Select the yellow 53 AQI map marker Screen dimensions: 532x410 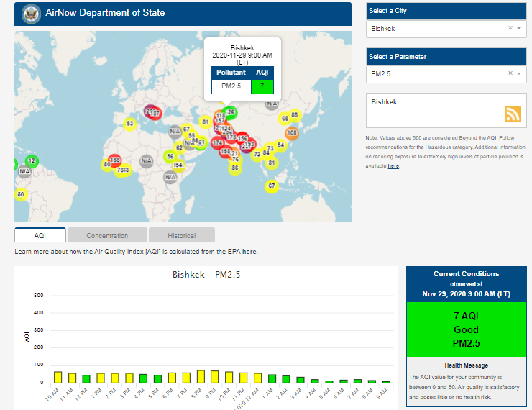(x=129, y=124)
